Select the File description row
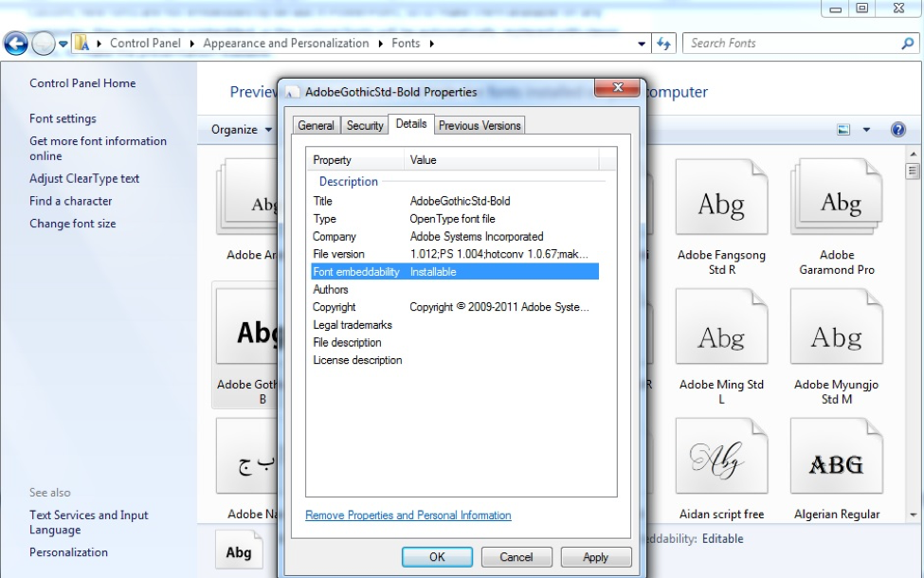 [455, 342]
